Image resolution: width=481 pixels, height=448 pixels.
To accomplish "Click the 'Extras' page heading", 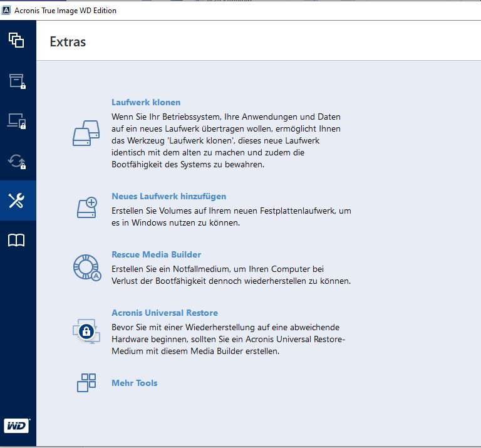I will pos(68,42).
